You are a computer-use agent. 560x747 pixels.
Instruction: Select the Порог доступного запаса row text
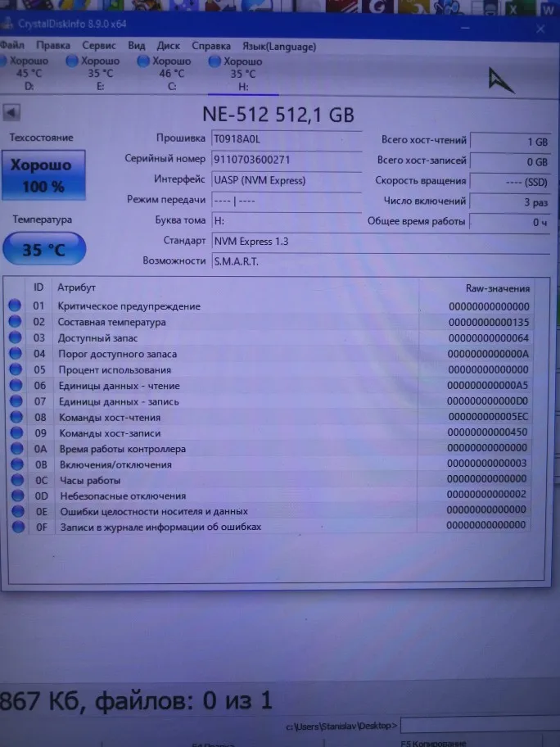pos(118,354)
